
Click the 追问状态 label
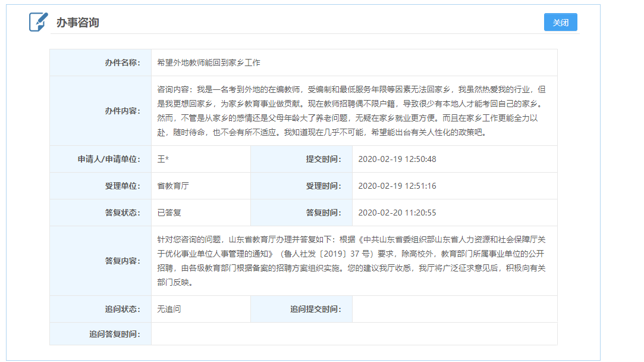122,309
